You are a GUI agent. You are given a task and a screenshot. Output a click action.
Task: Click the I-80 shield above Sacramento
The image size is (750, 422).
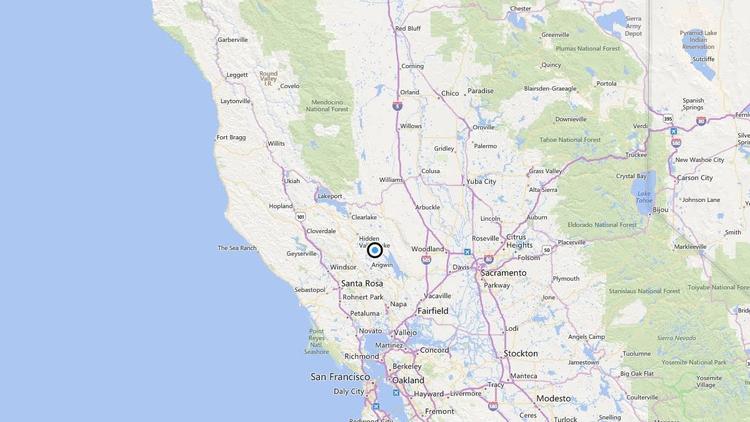[x=489, y=259]
